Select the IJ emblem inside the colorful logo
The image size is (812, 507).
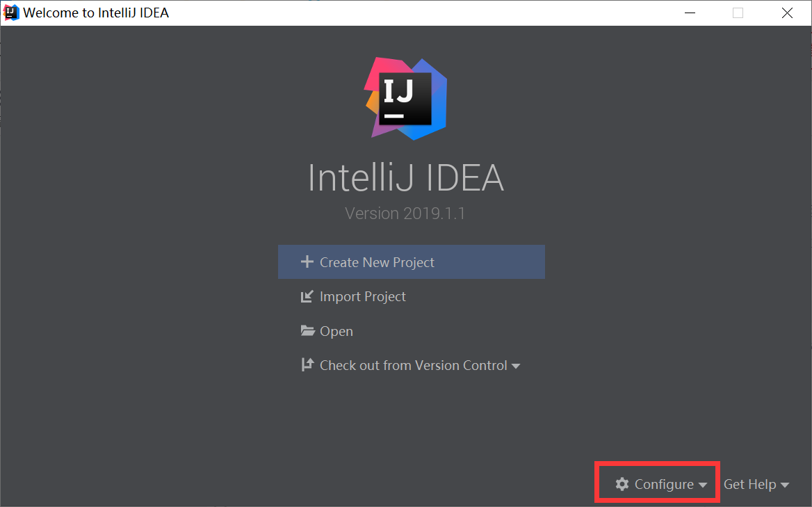coord(405,97)
